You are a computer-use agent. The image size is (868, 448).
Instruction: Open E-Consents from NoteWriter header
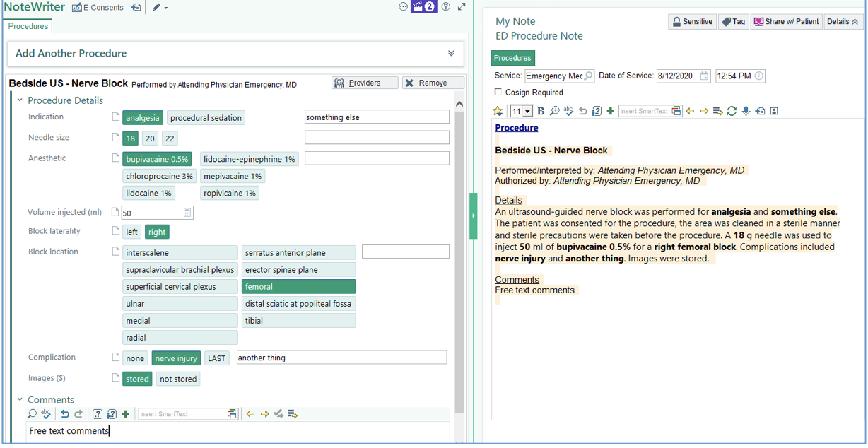(98, 8)
